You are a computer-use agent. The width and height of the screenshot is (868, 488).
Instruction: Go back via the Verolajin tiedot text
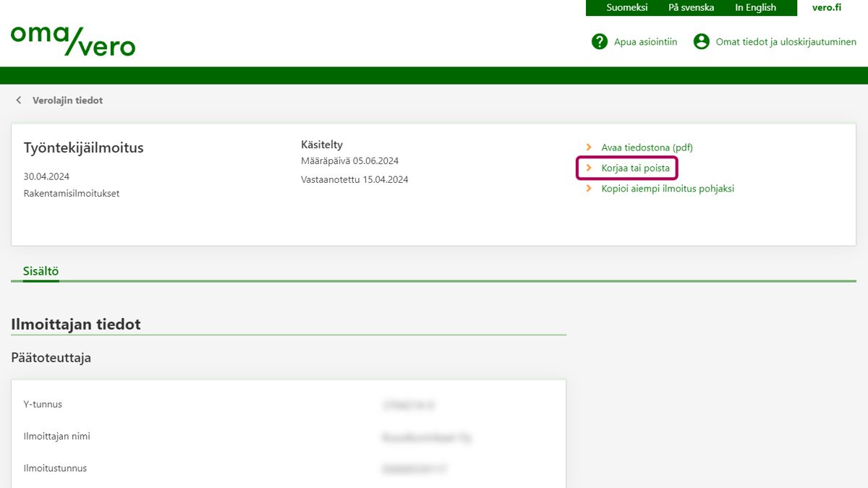[67, 100]
